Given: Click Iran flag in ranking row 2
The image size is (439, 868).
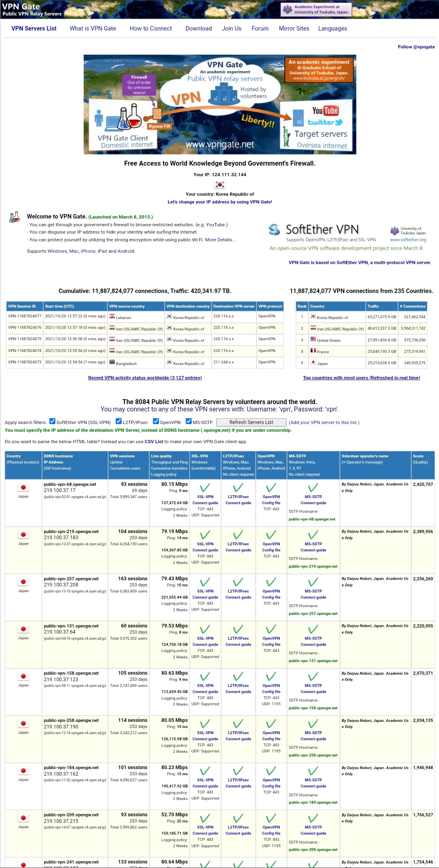Looking at the screenshot, I should (313, 328).
